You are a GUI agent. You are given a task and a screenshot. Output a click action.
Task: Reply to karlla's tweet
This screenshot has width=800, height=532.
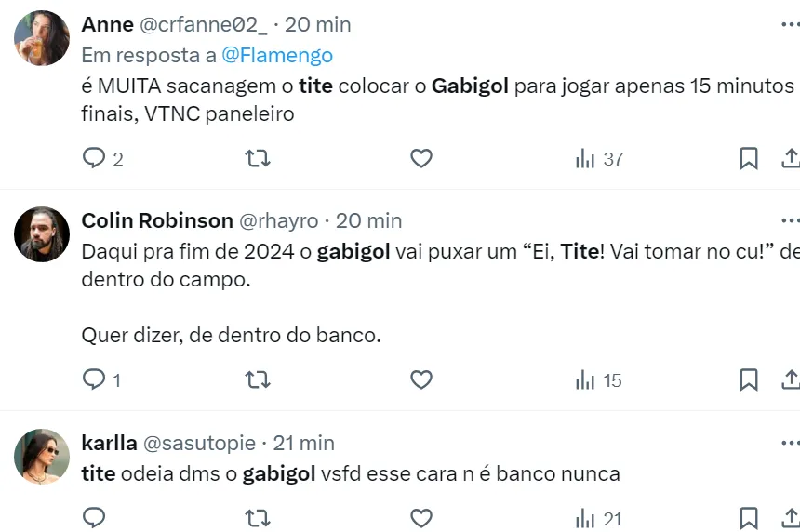95,518
